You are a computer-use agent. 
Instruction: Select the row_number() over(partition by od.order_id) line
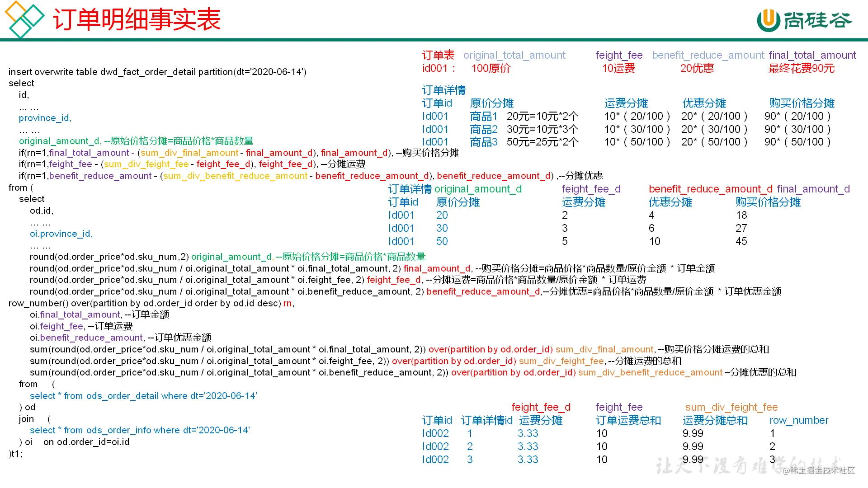click(x=151, y=303)
